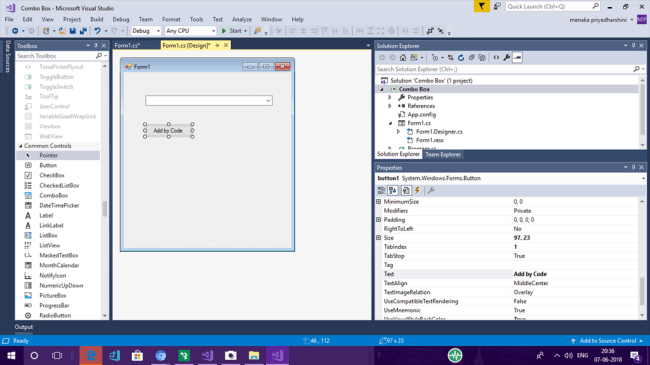
Task: Click the Solution Explorer Properties wrench icon
Action: [507, 58]
